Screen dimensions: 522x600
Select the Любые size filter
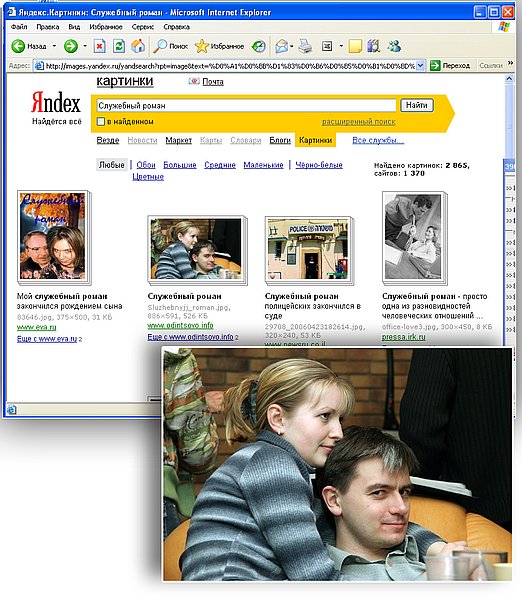(112, 165)
